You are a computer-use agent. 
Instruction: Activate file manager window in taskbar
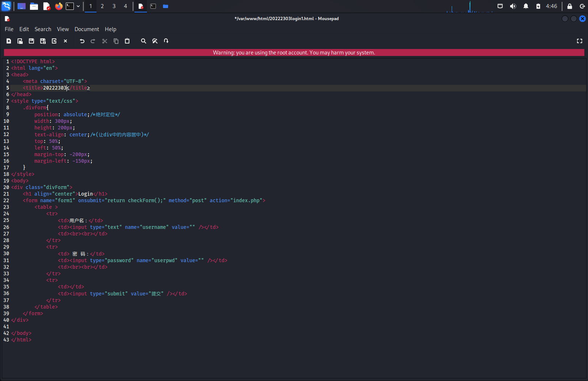pyautogui.click(x=166, y=6)
